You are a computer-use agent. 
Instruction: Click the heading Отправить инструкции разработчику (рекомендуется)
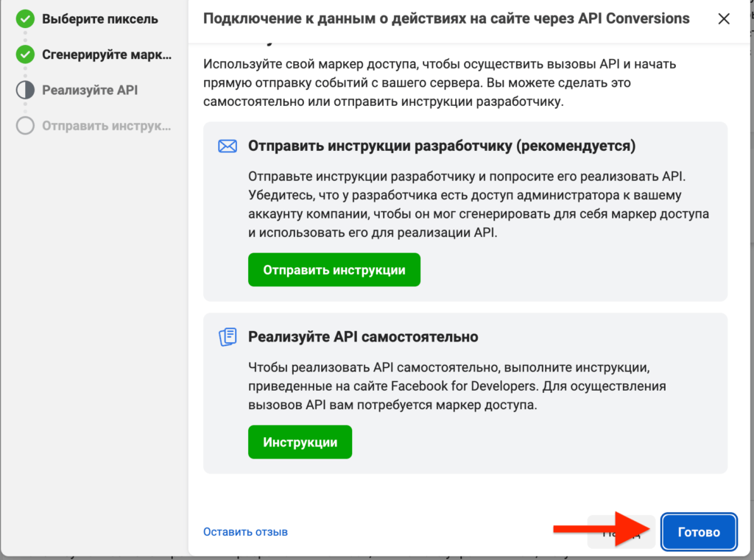point(442,146)
